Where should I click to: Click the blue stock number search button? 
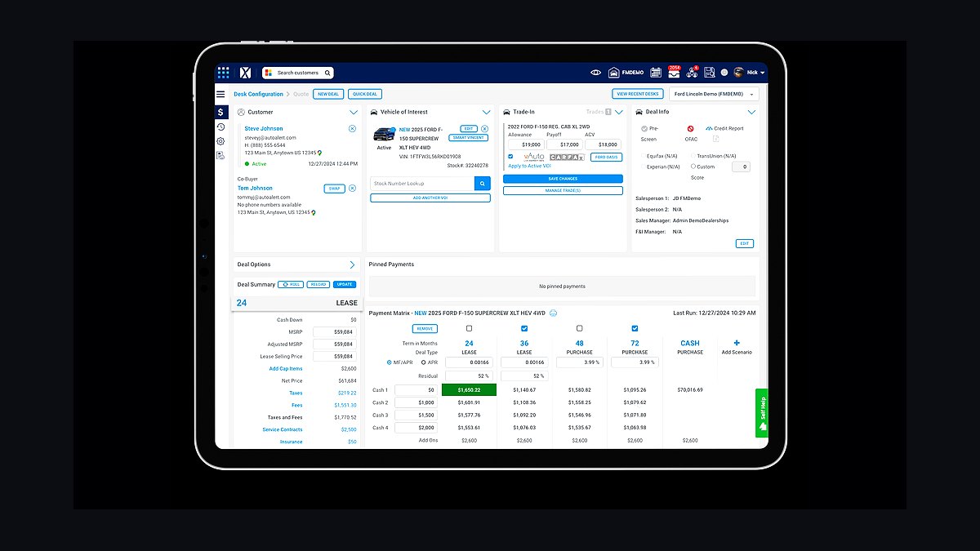(x=483, y=184)
